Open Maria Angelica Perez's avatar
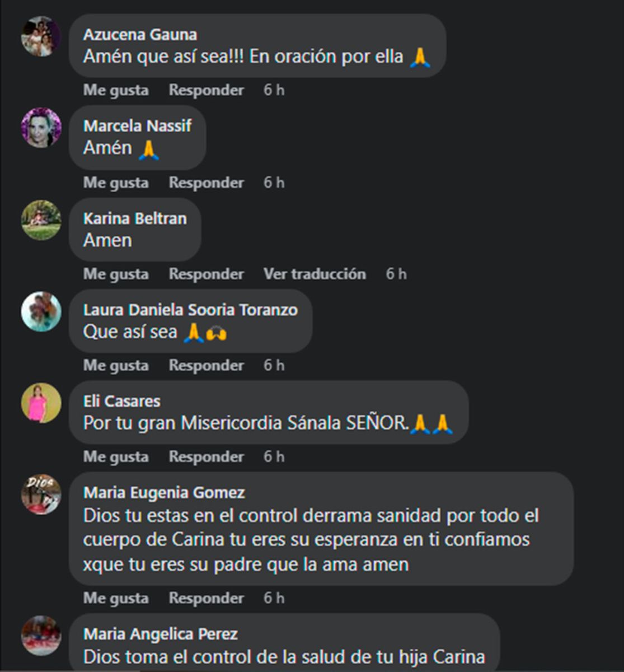624x672 pixels. pos(41,636)
